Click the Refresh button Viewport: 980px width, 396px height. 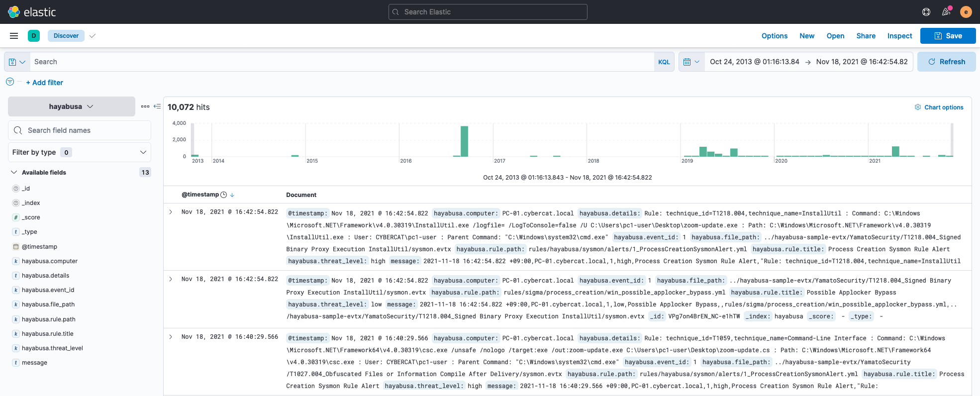[x=947, y=62]
